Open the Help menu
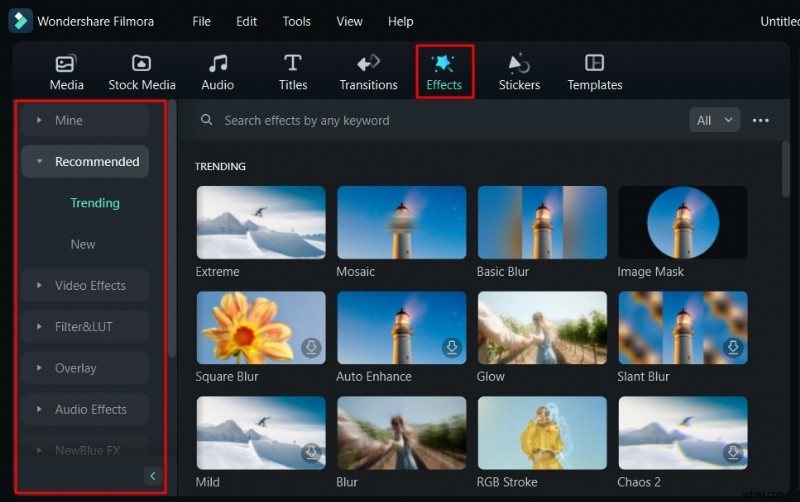Image resolution: width=800 pixels, height=502 pixels. [x=401, y=21]
